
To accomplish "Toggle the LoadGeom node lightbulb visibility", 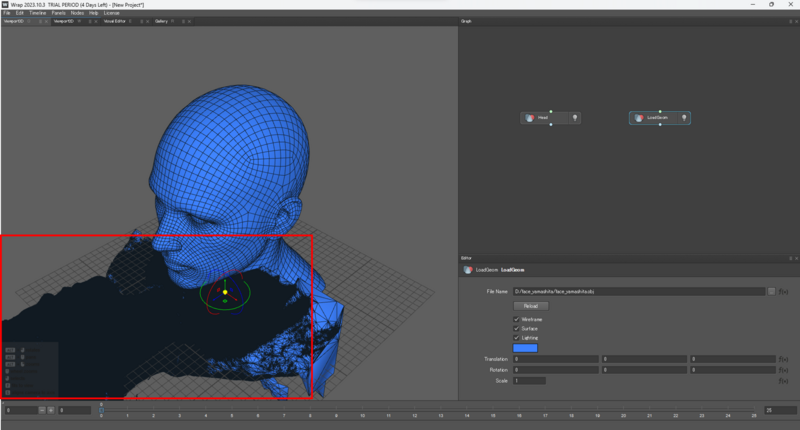I will click(684, 118).
